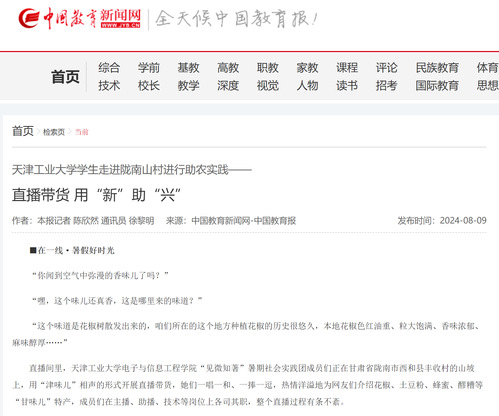499x416 pixels.
Task: Open the 技术 navigation link
Action: coord(109,86)
